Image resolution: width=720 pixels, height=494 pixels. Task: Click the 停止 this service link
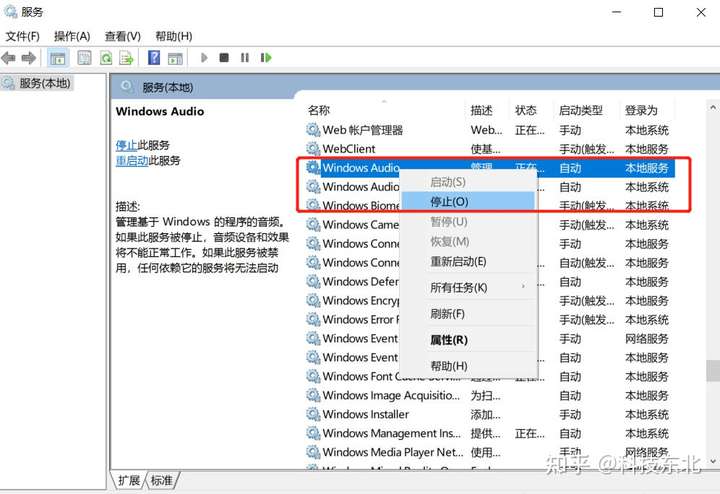(126, 146)
